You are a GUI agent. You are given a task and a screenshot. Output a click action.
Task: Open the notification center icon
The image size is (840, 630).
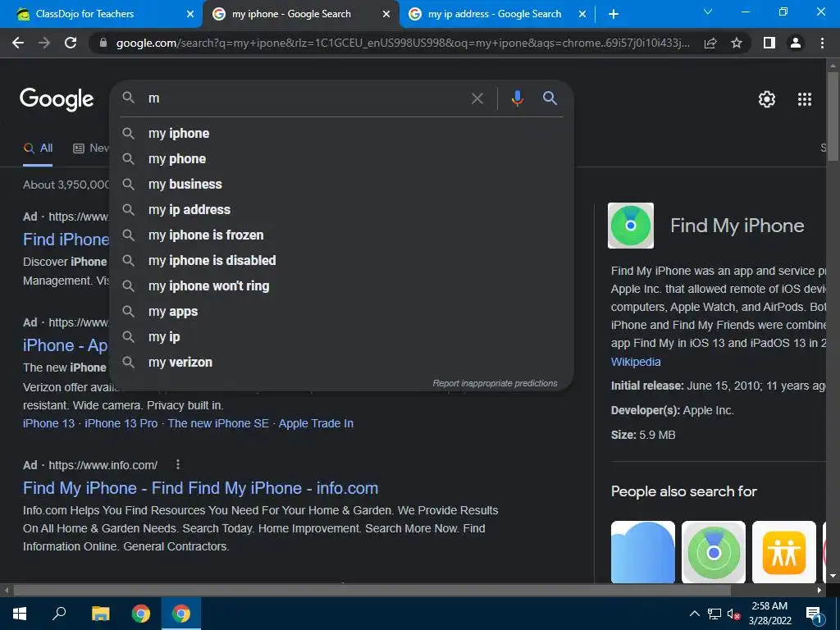point(815,615)
